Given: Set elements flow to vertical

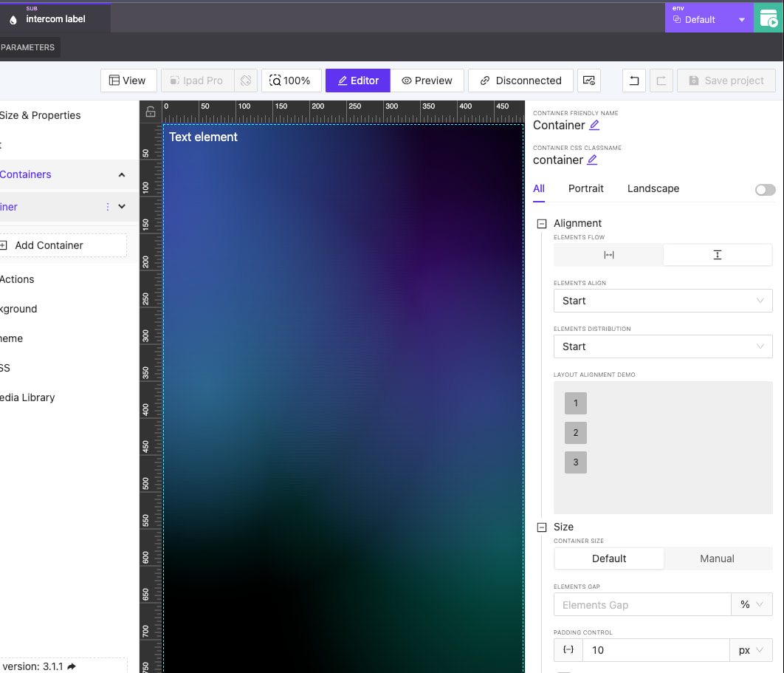Looking at the screenshot, I should [717, 255].
